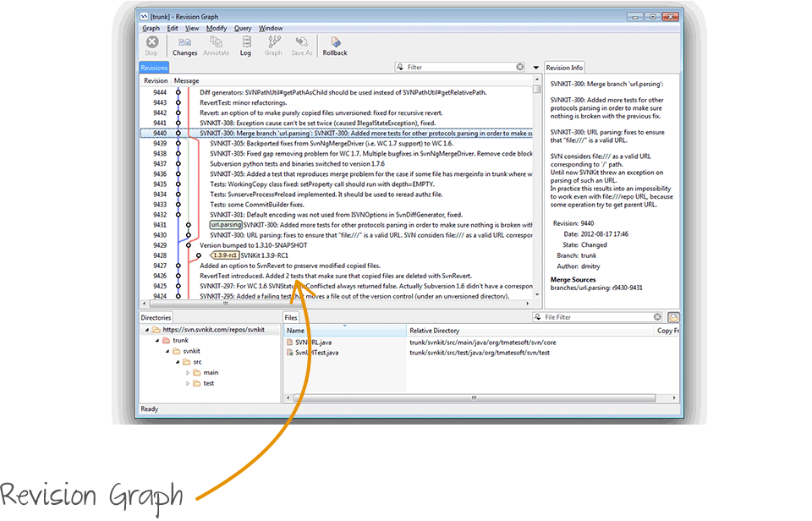Click the Changes toolbar icon
This screenshot has width=812, height=521.
pyautogui.click(x=184, y=46)
